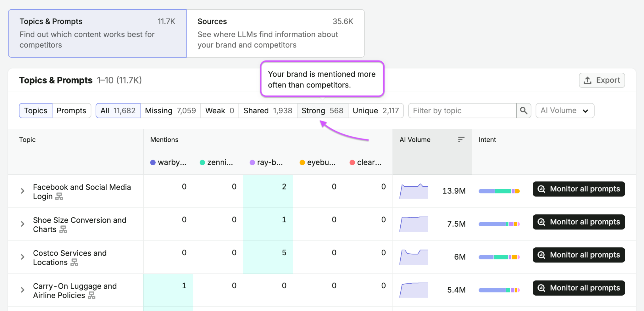Click the search magnifier icon
Viewport: 644px width, 311px height.
pos(524,111)
